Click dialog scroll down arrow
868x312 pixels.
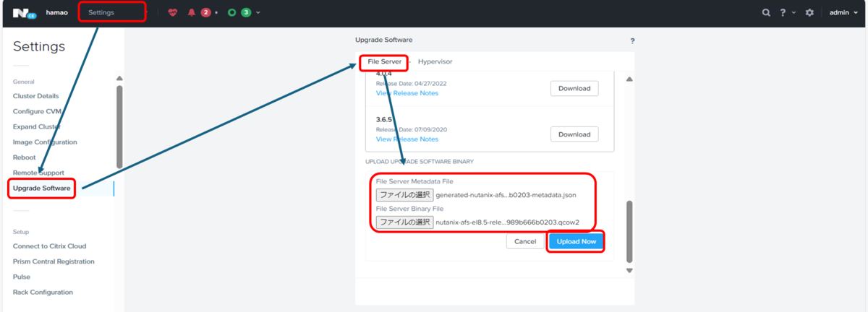tap(629, 270)
